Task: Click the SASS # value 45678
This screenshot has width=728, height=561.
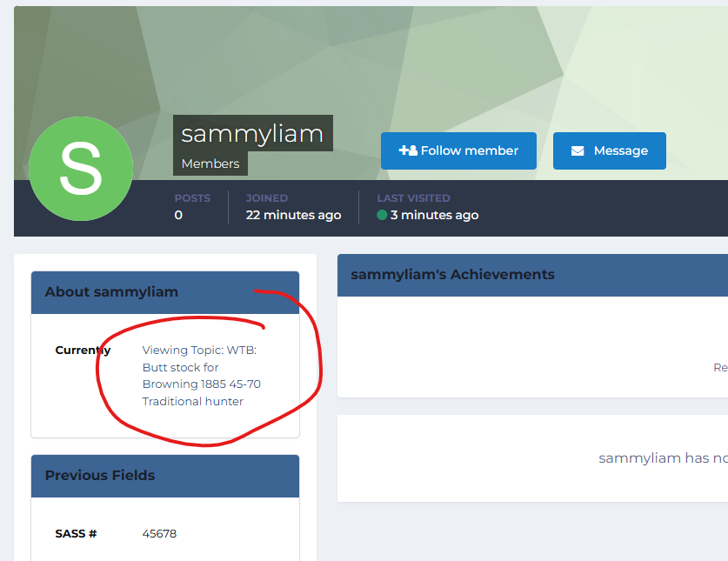Action: pyautogui.click(x=159, y=533)
